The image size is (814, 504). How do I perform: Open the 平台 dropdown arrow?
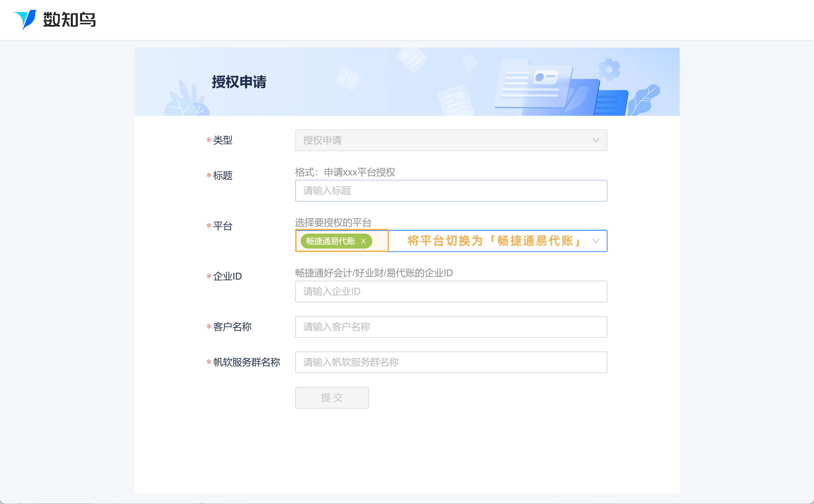596,241
